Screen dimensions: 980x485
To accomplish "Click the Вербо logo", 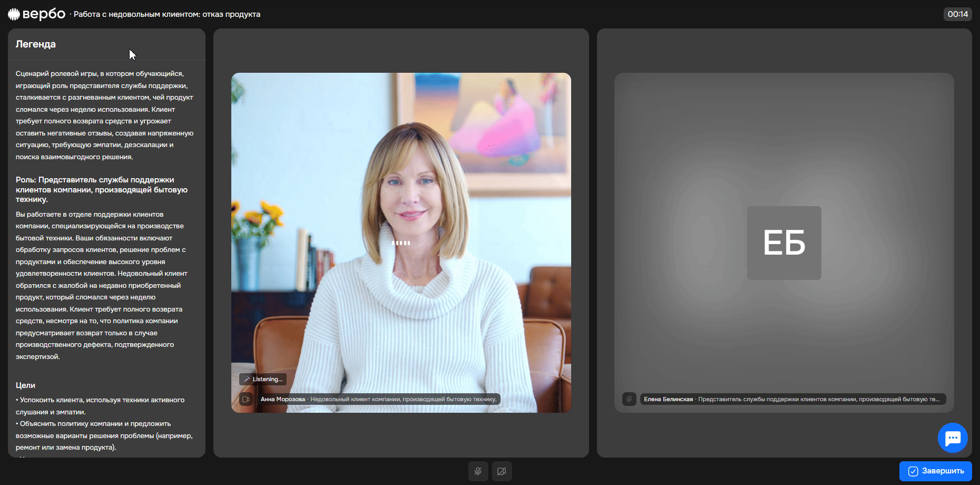I will point(37,14).
